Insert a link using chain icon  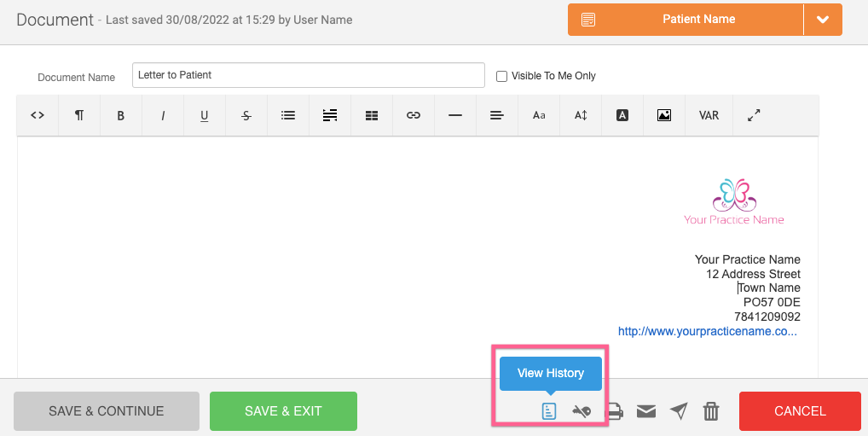pos(414,115)
